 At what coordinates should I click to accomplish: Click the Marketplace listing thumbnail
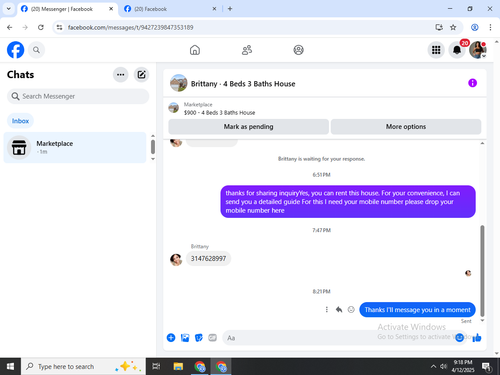tap(173, 108)
